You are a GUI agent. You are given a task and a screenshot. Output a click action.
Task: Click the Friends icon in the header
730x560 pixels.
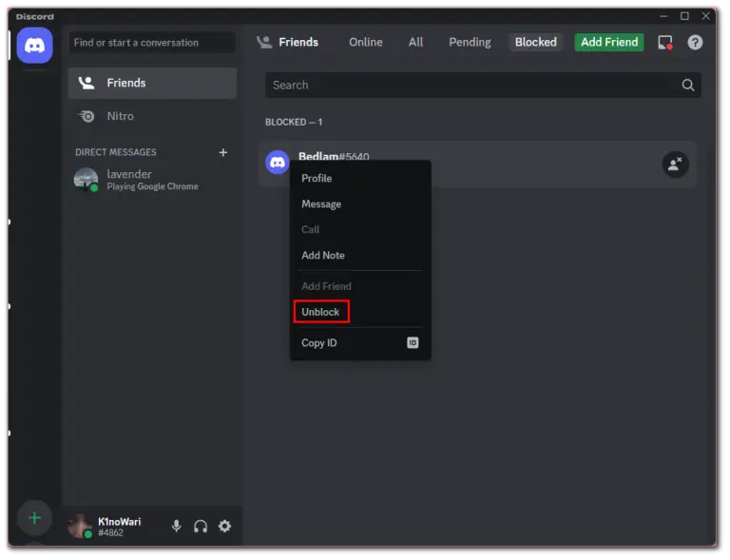[x=265, y=43]
